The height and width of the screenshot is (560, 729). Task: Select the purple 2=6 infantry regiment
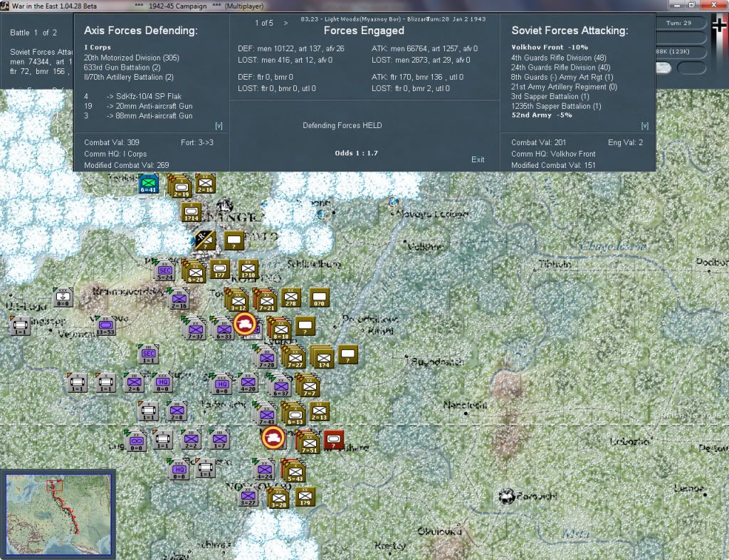[x=134, y=383]
